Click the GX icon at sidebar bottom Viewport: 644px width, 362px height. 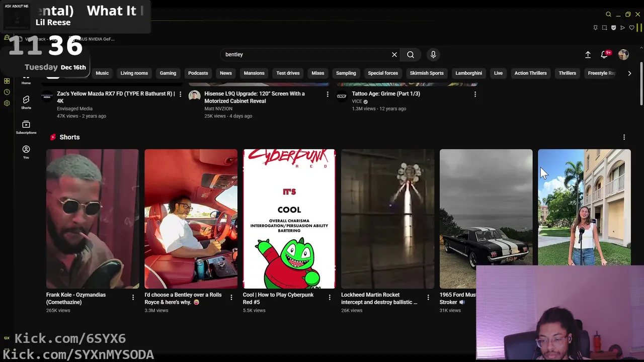(x=7, y=338)
